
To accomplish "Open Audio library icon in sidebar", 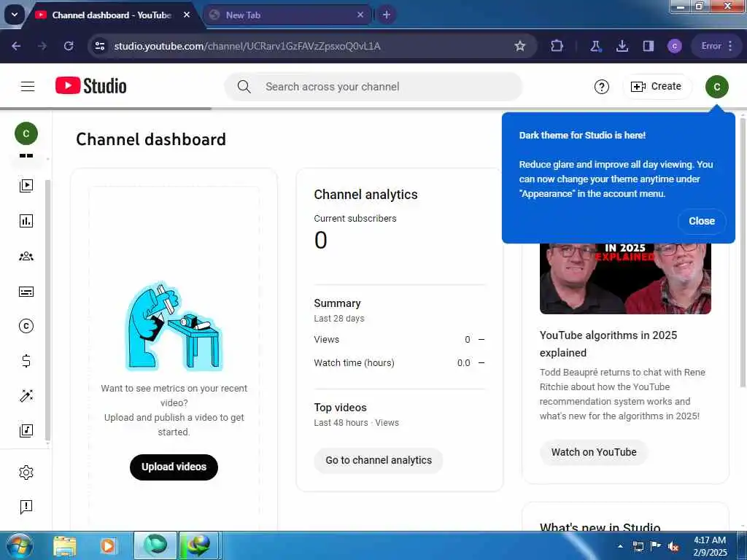I will [26, 431].
